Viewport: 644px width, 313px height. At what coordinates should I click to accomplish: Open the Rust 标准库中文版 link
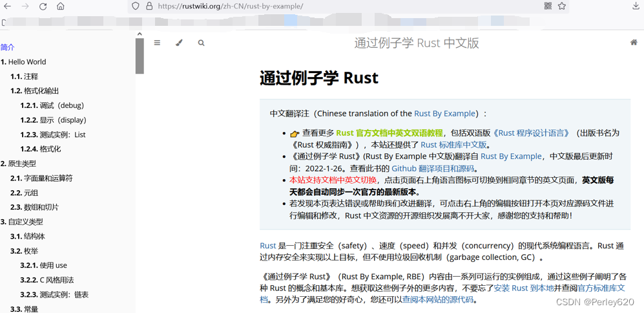coord(453,145)
